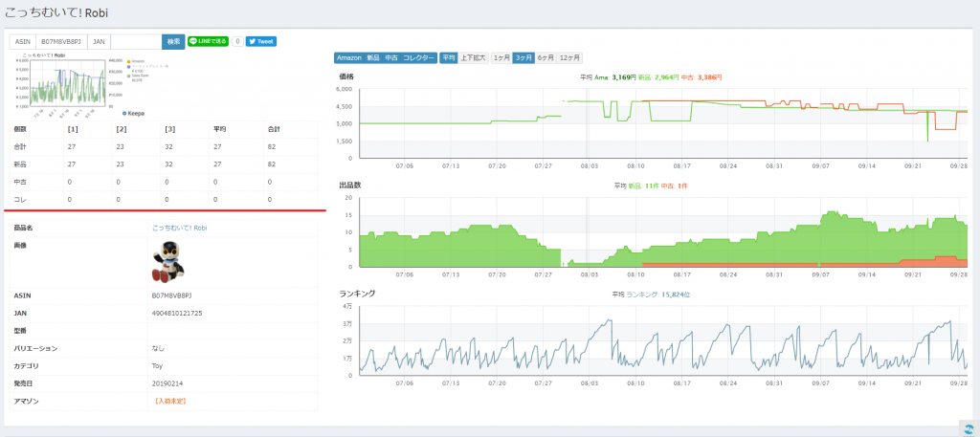Click the green LINEで送る share button
Image resolution: width=980 pixels, height=437 pixels.
click(x=208, y=42)
